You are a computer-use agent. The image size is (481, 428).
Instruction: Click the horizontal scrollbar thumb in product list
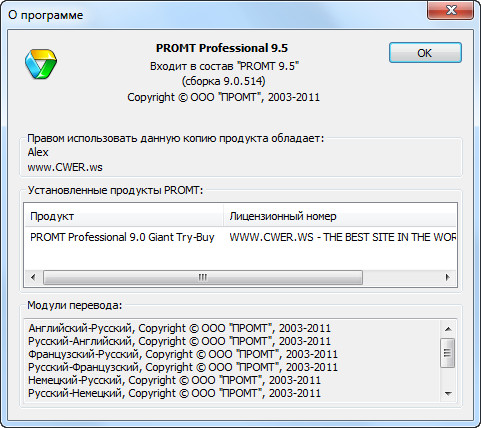[x=203, y=277]
